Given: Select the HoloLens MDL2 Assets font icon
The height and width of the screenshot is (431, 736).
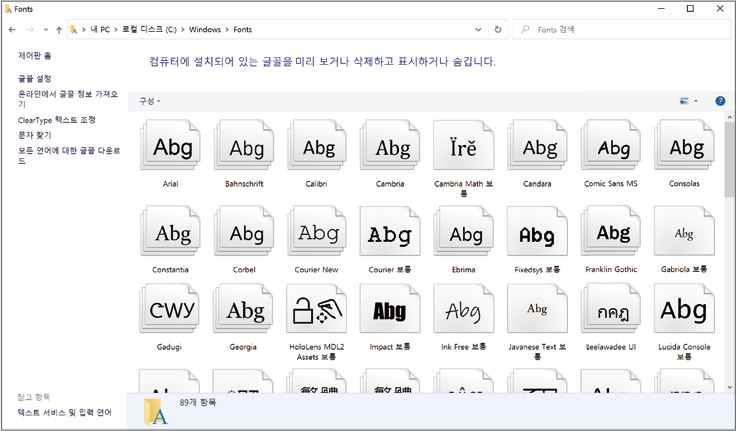Looking at the screenshot, I should (317, 308).
